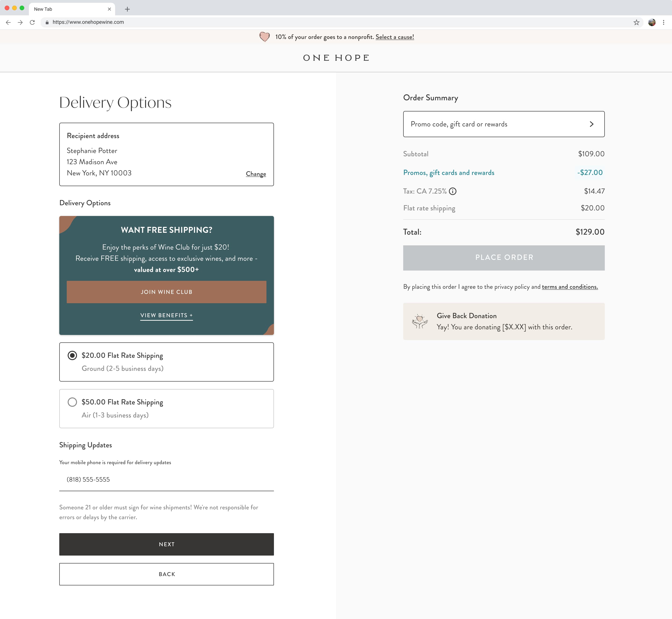
Task: Open browser three-dot menu
Action: tap(663, 22)
